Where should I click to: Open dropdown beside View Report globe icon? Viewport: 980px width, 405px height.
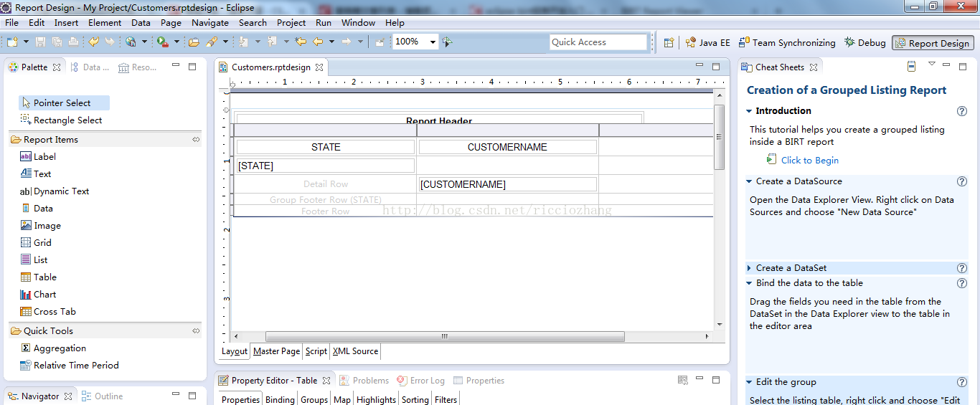point(144,42)
